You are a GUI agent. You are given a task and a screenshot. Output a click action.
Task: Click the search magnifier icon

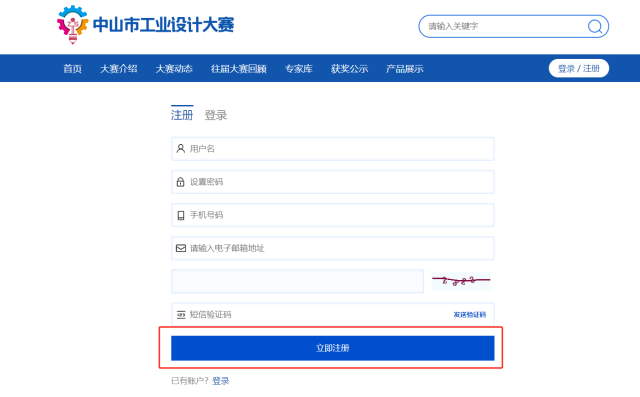coord(595,27)
